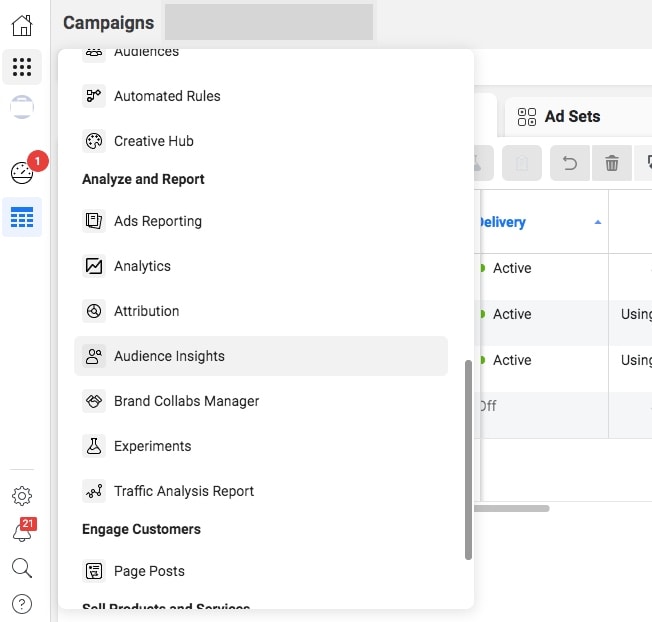Choose Attribution menu item

click(146, 311)
